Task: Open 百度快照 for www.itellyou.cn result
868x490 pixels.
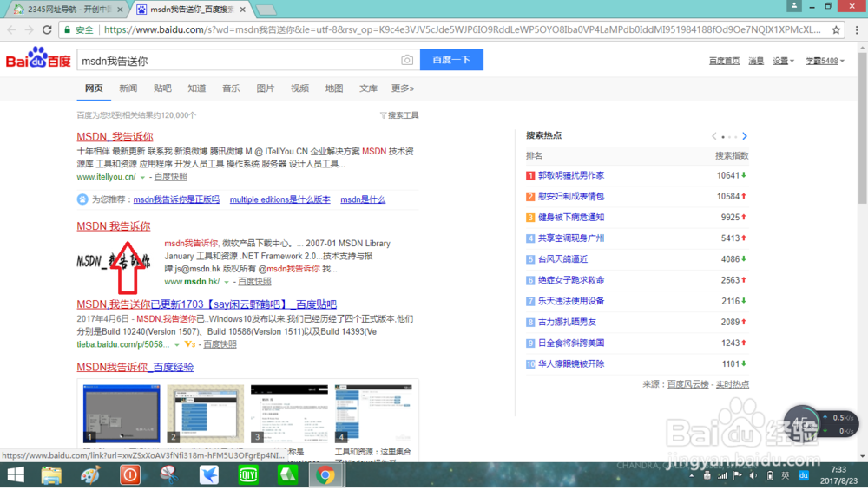Action: [x=170, y=177]
